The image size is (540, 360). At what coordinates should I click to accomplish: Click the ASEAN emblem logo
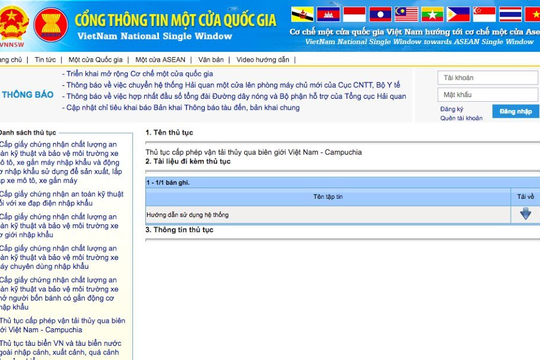click(x=51, y=25)
